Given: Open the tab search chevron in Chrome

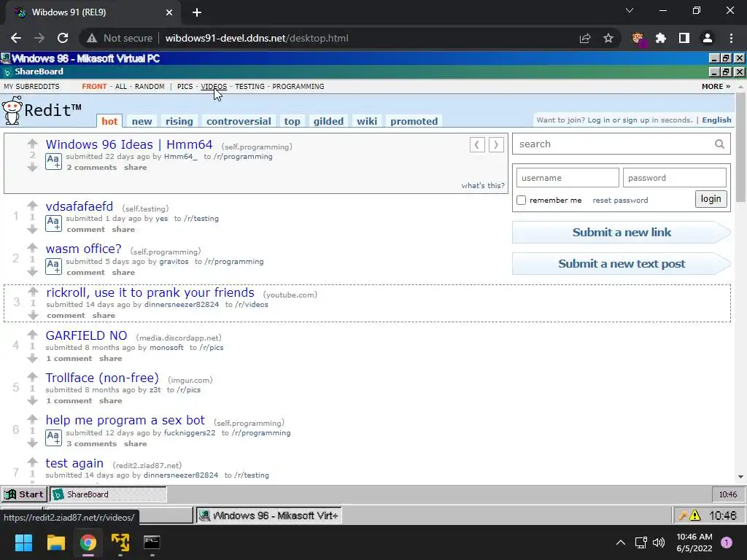Looking at the screenshot, I should click(630, 10).
